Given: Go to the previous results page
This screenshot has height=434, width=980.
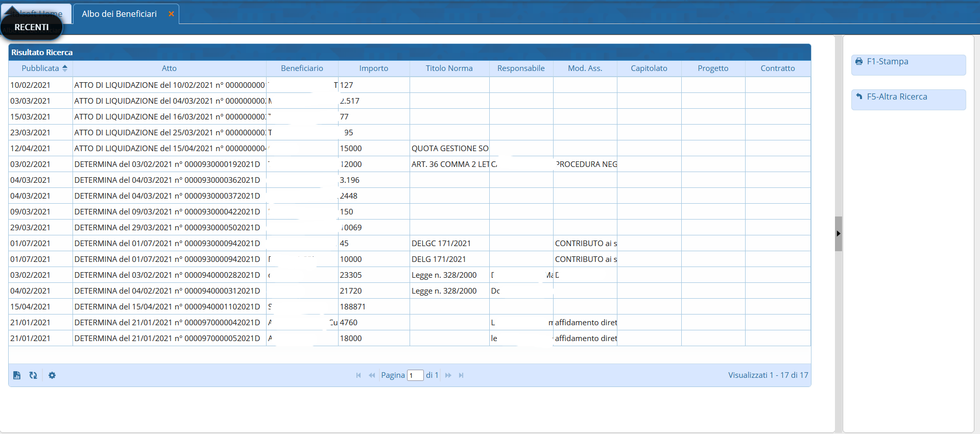Looking at the screenshot, I should pyautogui.click(x=372, y=375).
